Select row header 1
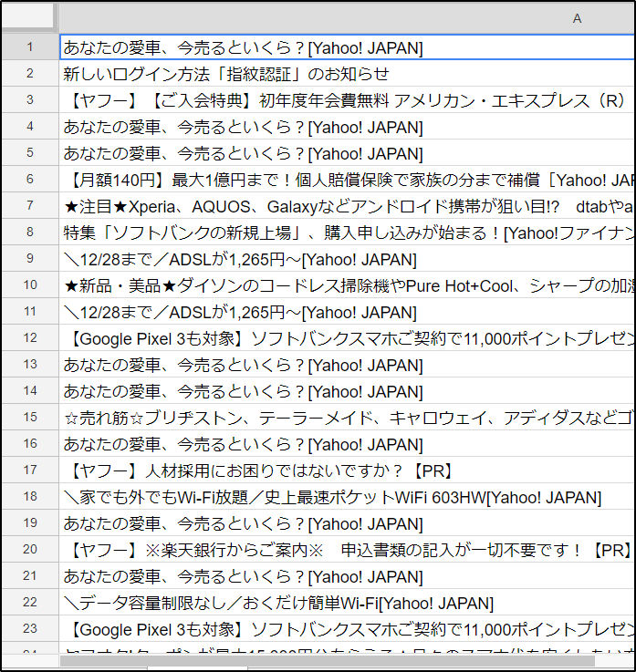The width and height of the screenshot is (636, 672). point(30,47)
